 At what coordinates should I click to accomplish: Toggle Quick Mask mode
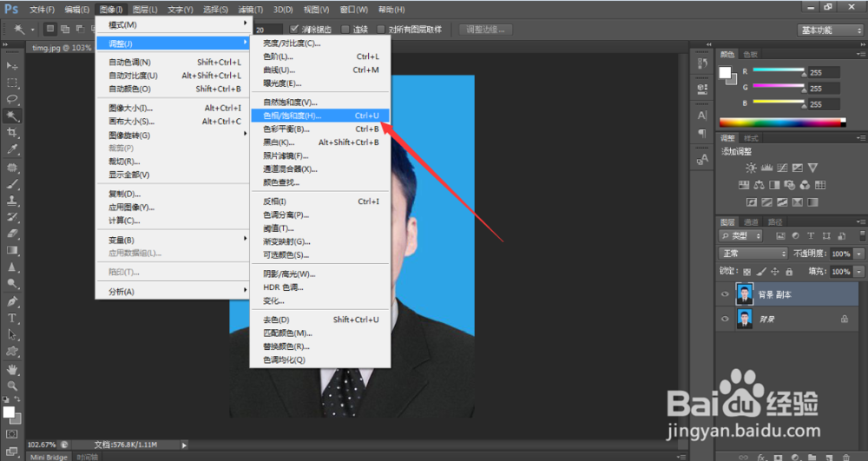[x=11, y=434]
